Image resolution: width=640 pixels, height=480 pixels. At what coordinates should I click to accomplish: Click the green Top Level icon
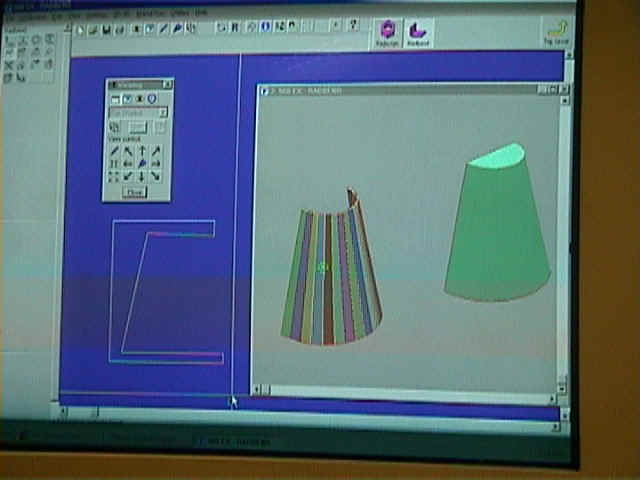coord(557,31)
